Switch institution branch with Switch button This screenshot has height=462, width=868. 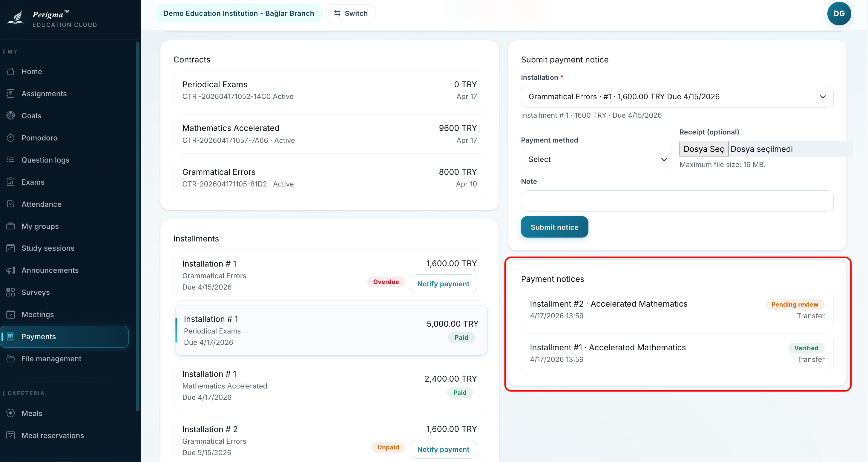click(x=350, y=13)
